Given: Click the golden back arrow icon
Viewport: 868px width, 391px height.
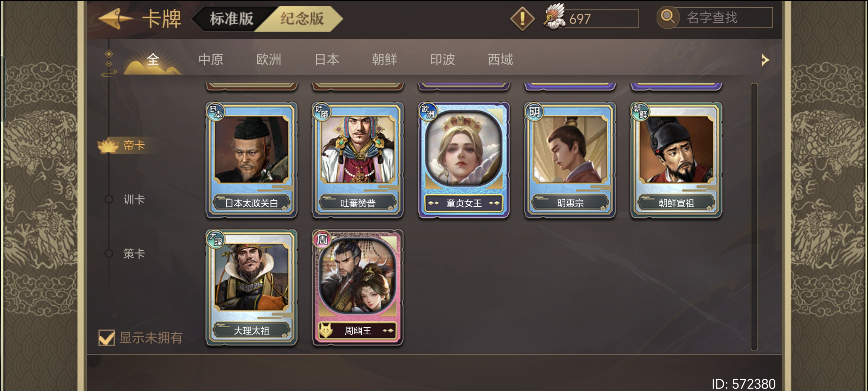Looking at the screenshot, I should coord(115,19).
